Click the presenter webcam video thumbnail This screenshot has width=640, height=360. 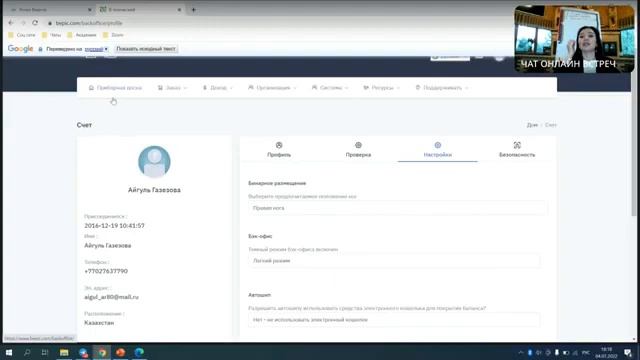coord(574,39)
